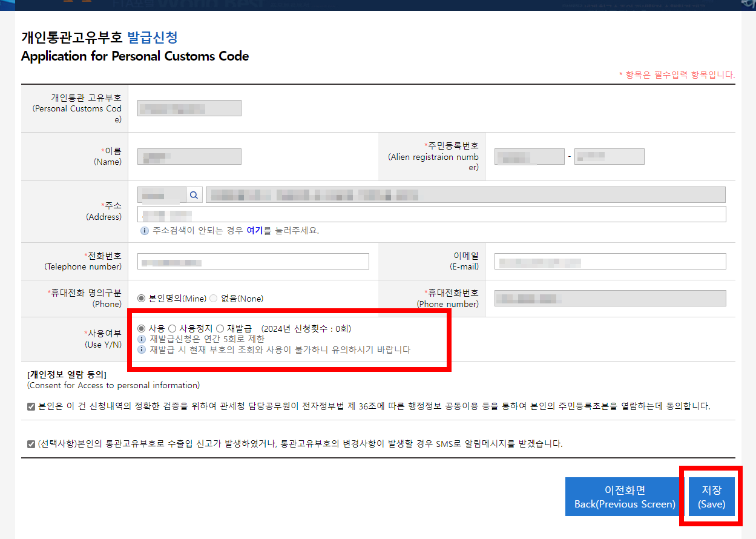The width and height of the screenshot is (756, 539).
Task: Click the 휴대전화번호 (Phone number) field
Action: click(x=610, y=299)
